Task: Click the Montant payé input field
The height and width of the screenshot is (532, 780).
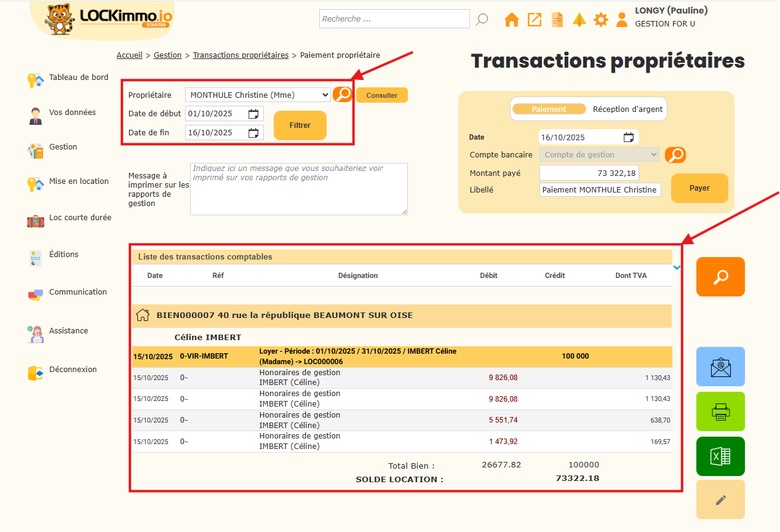Action: tap(589, 173)
